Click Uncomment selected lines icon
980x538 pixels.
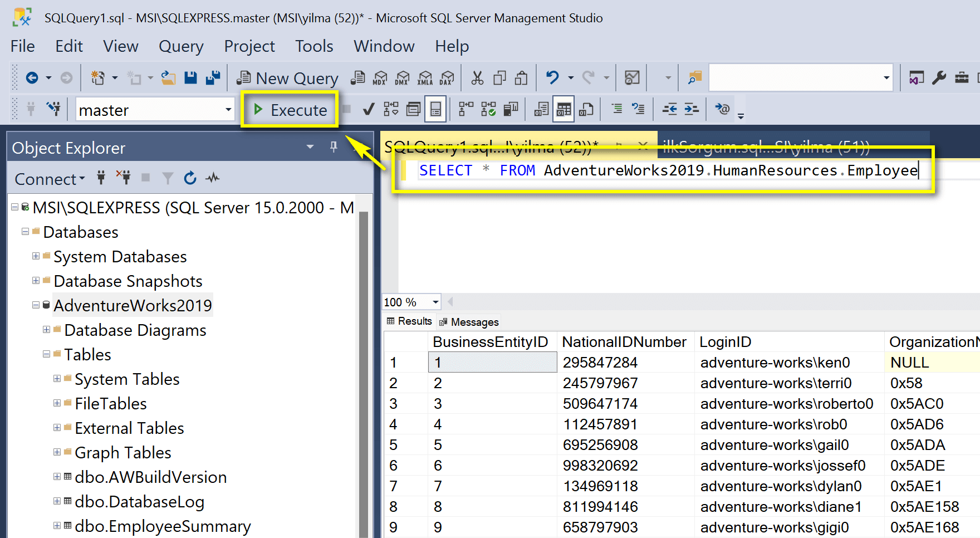point(638,109)
